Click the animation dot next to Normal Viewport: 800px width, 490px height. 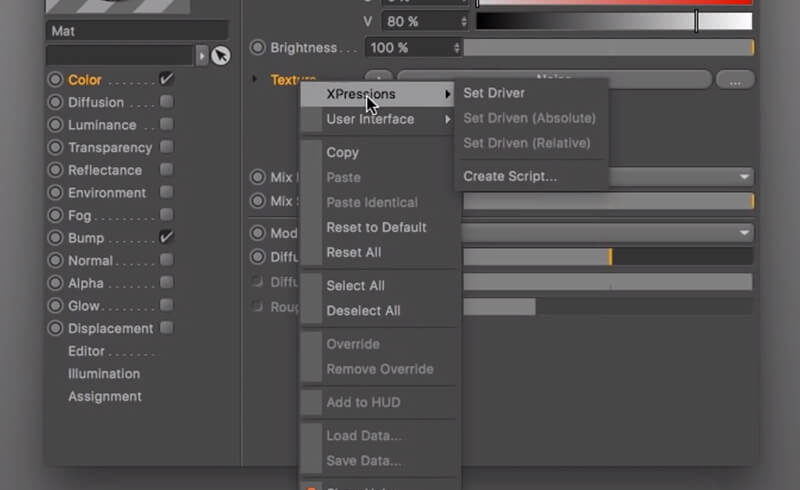55,260
